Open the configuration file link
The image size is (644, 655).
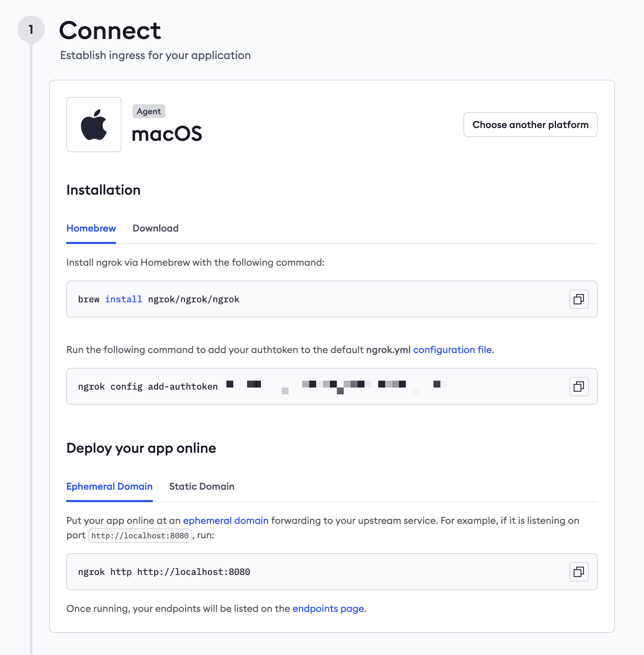pyautogui.click(x=452, y=350)
